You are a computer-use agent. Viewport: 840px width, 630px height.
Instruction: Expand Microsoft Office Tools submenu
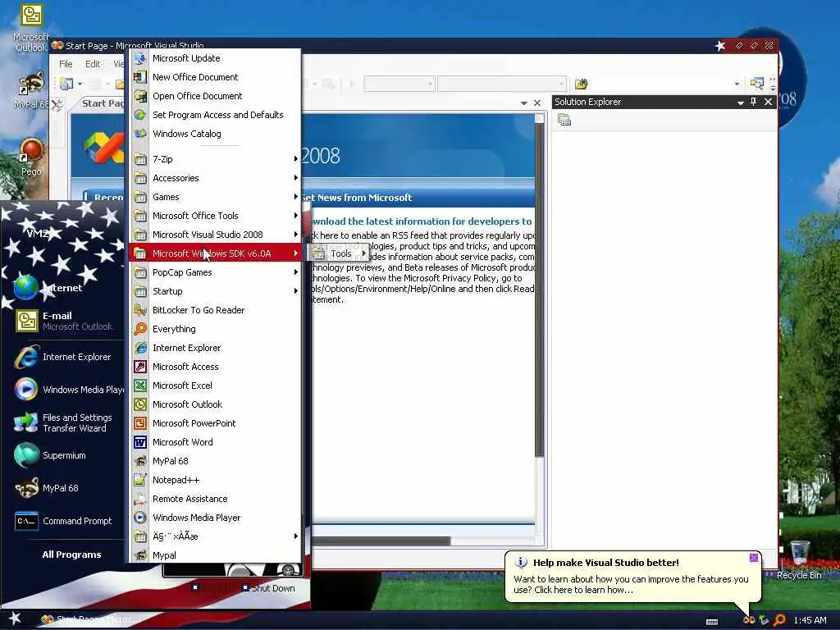(x=215, y=216)
